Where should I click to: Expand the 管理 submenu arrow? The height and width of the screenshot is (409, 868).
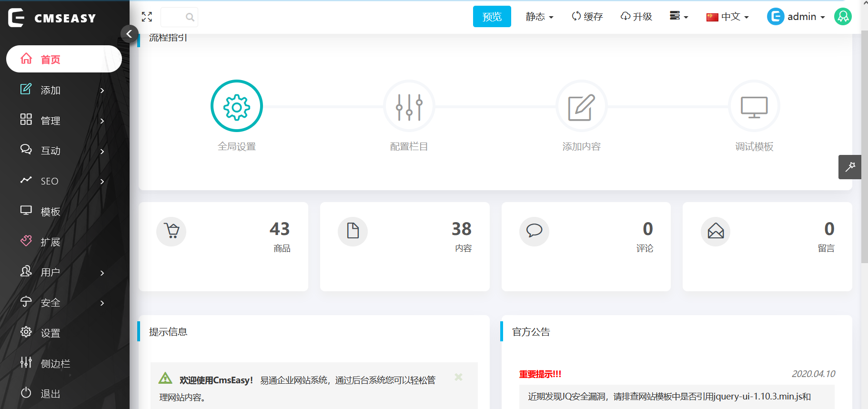click(102, 121)
